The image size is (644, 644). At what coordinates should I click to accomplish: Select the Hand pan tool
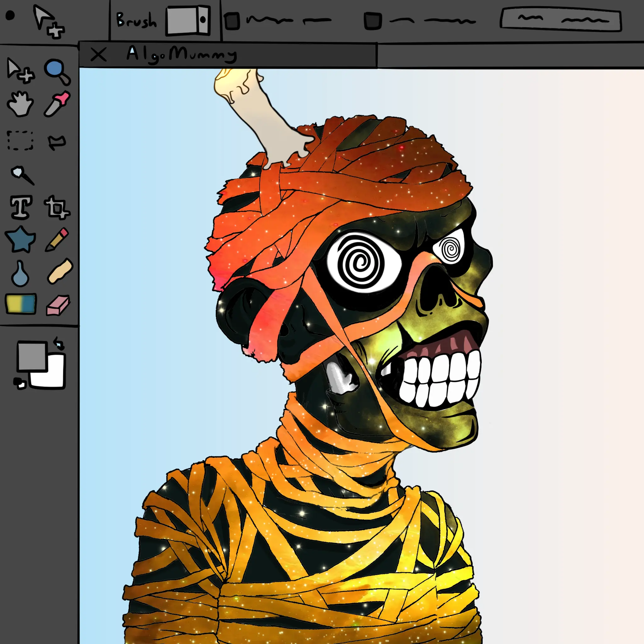[x=21, y=104]
